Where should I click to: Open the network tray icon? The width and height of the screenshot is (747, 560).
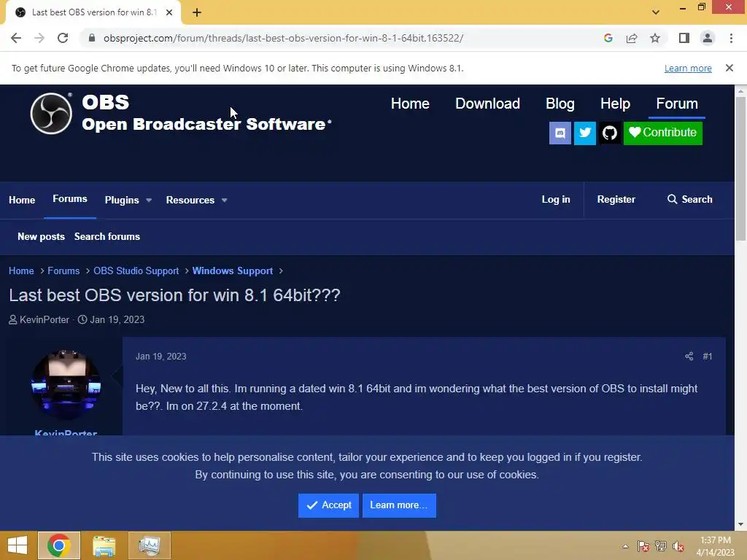point(661,546)
